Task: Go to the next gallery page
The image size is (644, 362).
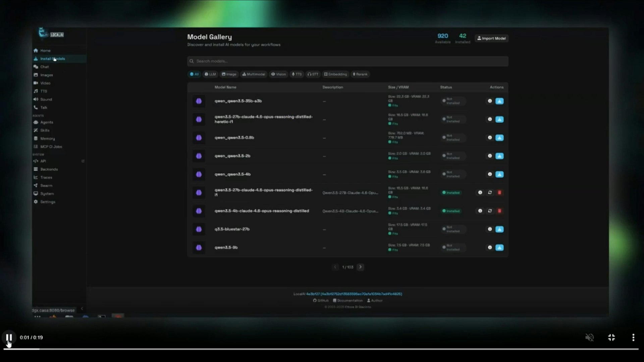Action: pyautogui.click(x=361, y=267)
